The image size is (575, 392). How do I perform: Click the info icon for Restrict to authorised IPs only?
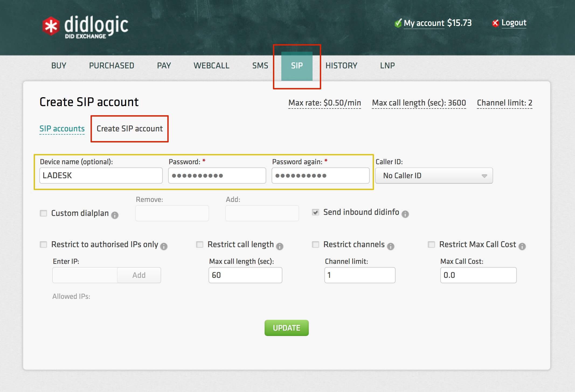point(165,246)
